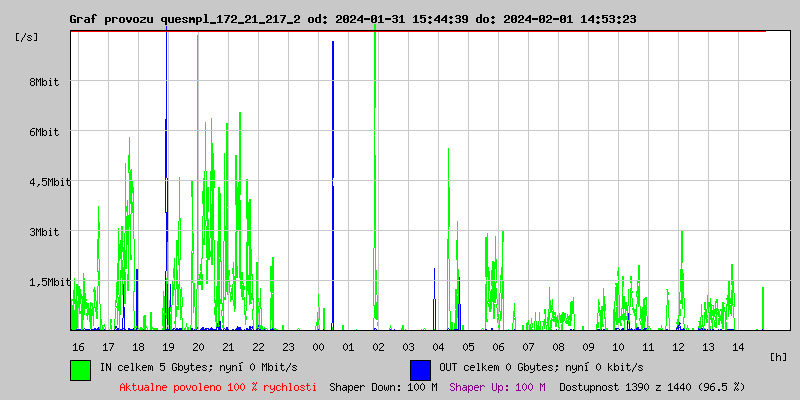Click the graph title 'Graf provozu quesmpl_172_21_217_2'
800x400 pixels.
click(x=185, y=19)
